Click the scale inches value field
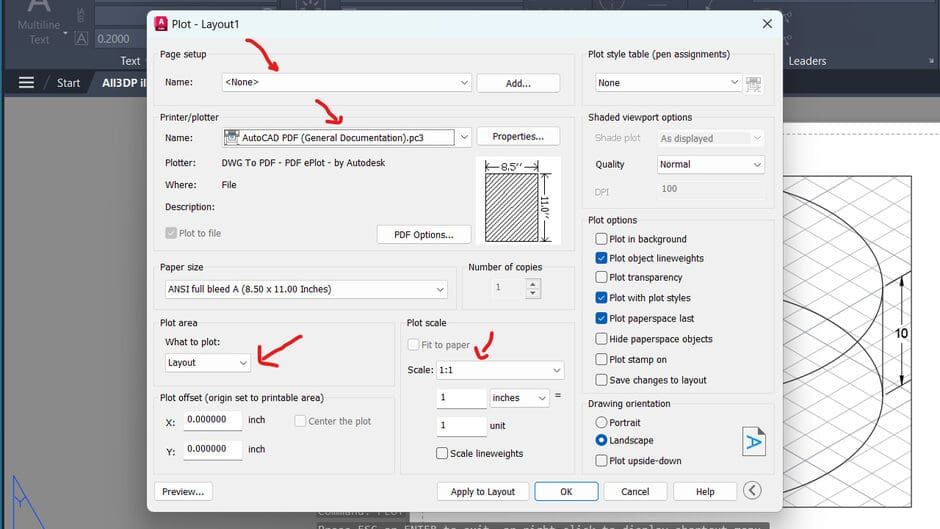 (461, 398)
